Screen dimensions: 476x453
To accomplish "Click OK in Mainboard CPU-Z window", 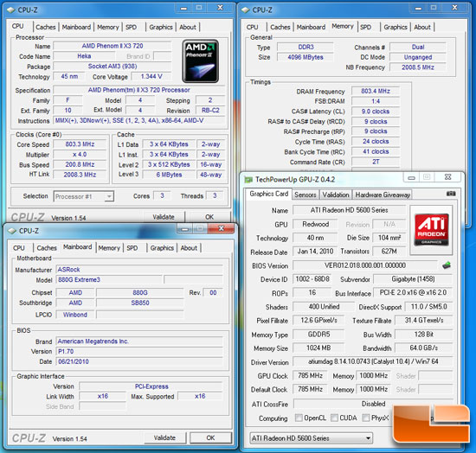I will click(x=210, y=437).
